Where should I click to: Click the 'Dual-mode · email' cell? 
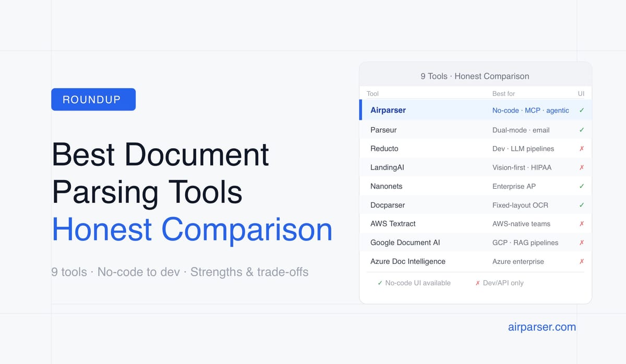[x=521, y=130]
